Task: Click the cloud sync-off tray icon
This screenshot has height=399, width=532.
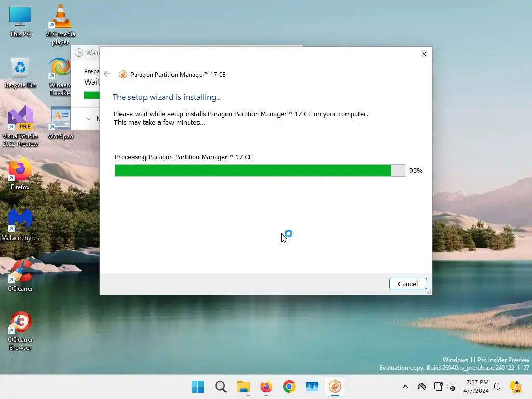Action: (x=422, y=387)
